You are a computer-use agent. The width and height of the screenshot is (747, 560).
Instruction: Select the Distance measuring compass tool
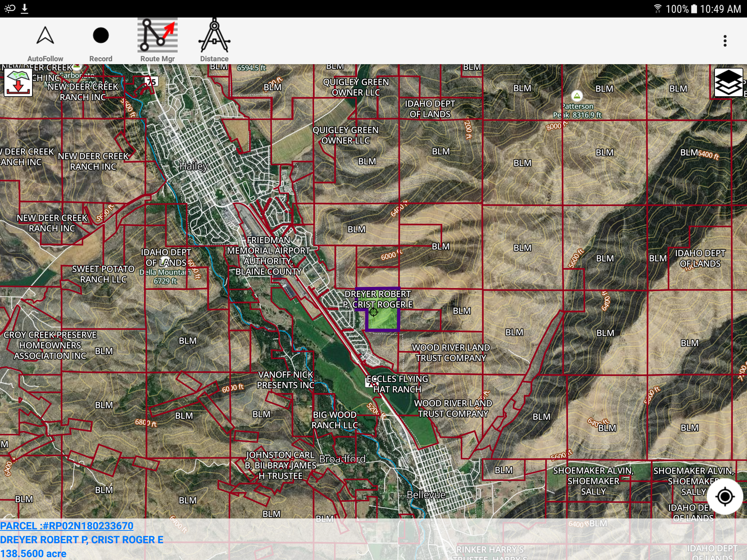214,41
